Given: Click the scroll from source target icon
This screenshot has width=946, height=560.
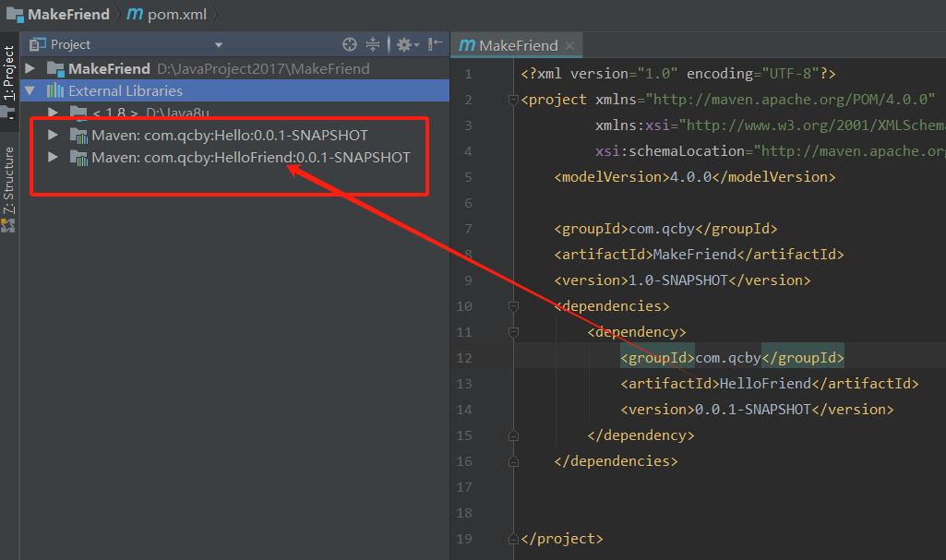Looking at the screenshot, I should click(x=349, y=44).
